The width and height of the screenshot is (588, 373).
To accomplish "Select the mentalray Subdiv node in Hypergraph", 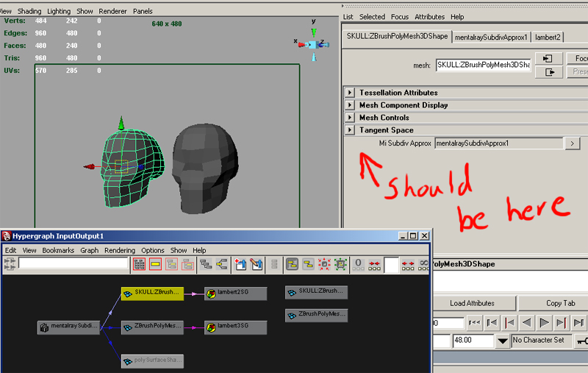I will [68, 327].
